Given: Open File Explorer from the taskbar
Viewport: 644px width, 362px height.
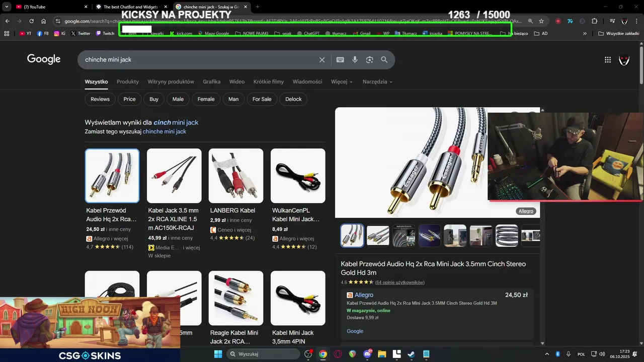Looking at the screenshot, I should [382, 354].
